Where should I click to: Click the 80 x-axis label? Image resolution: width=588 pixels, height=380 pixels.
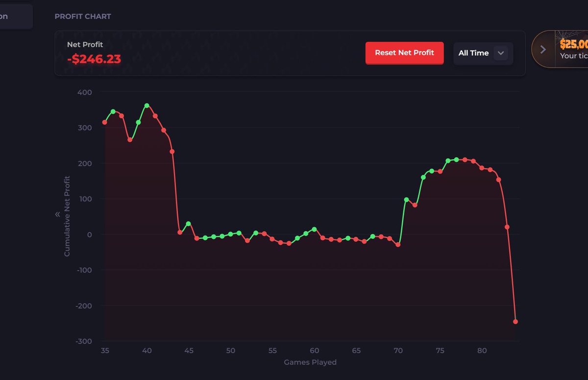coord(482,351)
